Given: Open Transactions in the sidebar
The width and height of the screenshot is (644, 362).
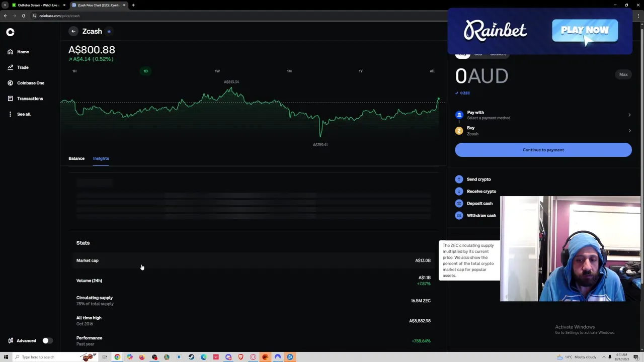Looking at the screenshot, I should (x=25, y=99).
